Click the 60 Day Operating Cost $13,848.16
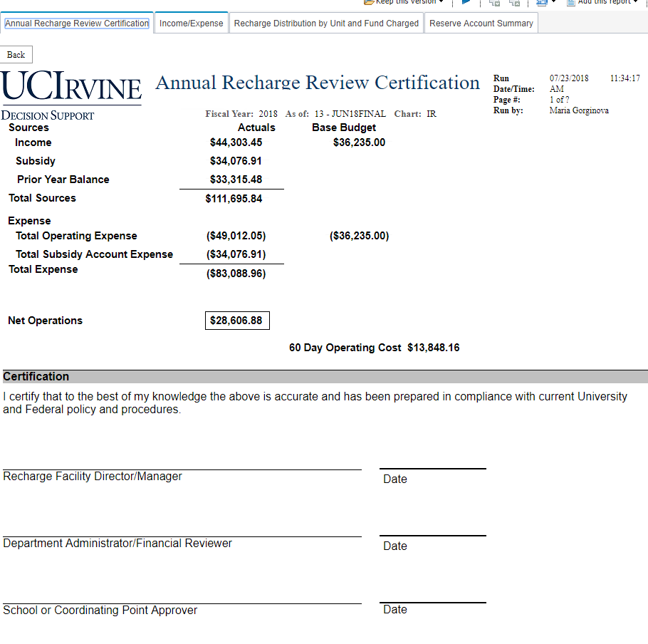Viewport: 648px width, 644px height. 434,348
